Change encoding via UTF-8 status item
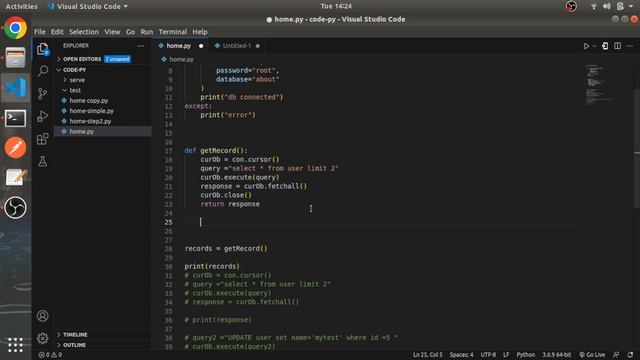This screenshot has width=640, height=360. tap(488, 355)
